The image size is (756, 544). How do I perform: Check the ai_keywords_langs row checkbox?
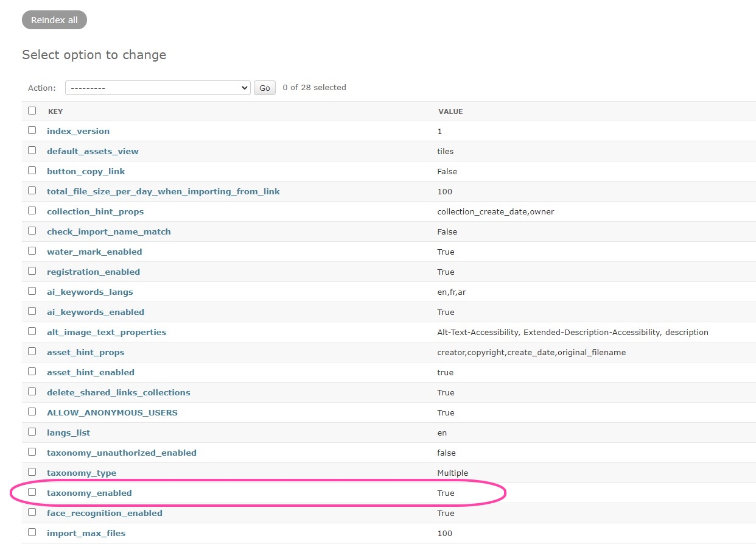(x=32, y=291)
